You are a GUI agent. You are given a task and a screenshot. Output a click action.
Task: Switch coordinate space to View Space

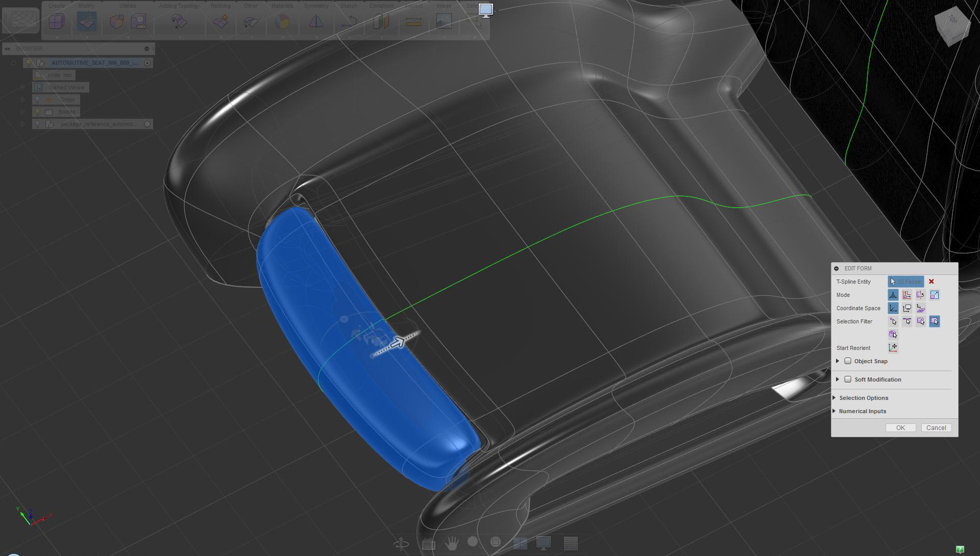pyautogui.click(x=906, y=308)
